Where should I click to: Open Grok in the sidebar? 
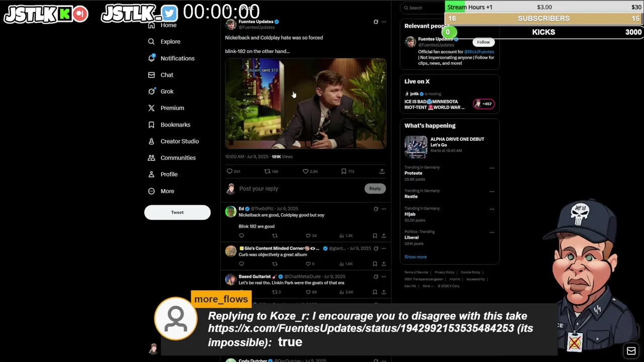[167, 92]
